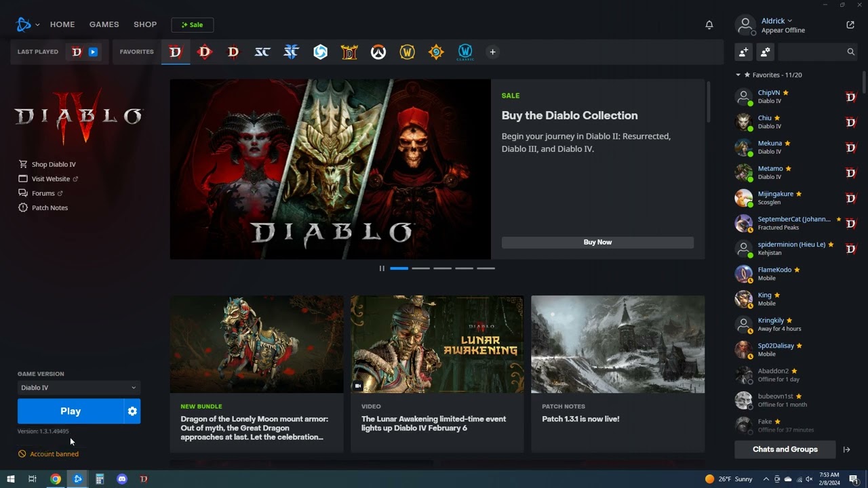This screenshot has width=868, height=488.
Task: Open Discord from the Windows taskbar
Action: [122, 479]
